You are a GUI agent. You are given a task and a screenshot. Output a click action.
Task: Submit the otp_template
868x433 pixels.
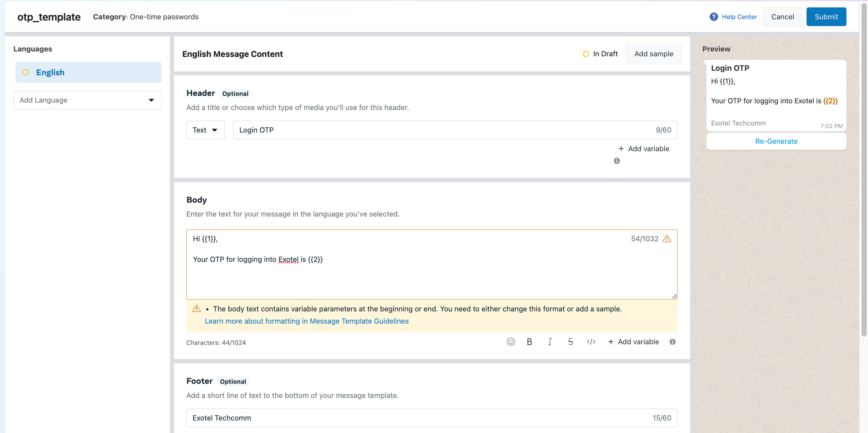(826, 16)
